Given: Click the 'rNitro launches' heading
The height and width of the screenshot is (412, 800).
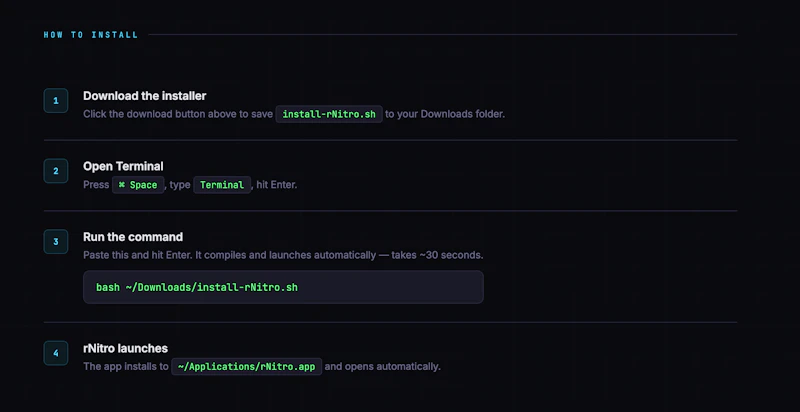Looking at the screenshot, I should (x=126, y=348).
